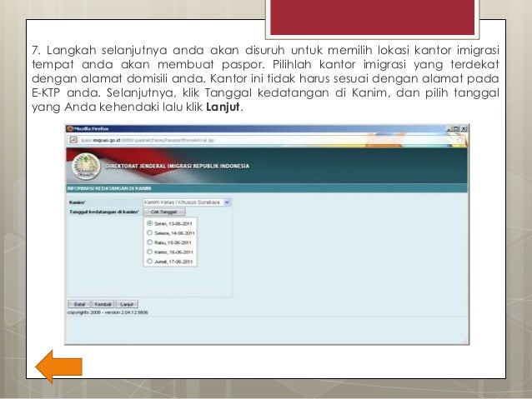Click the Firefox address bar URL
The image size is (532, 399).
coord(148,140)
